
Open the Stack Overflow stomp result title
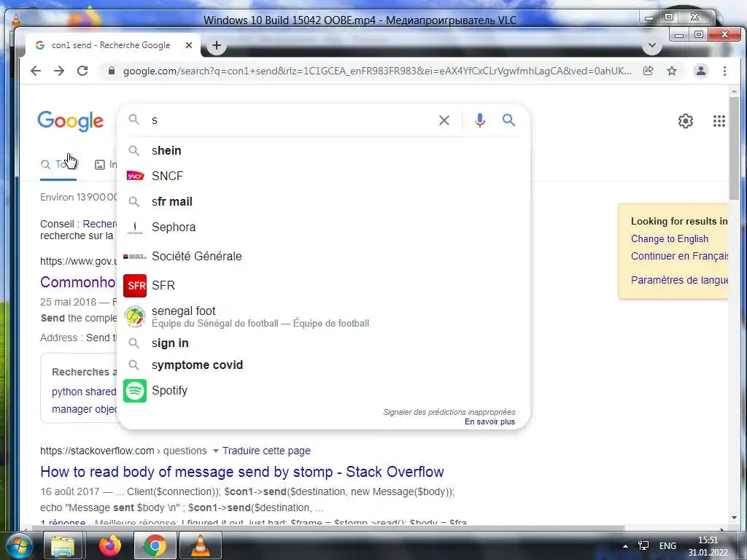click(242, 472)
